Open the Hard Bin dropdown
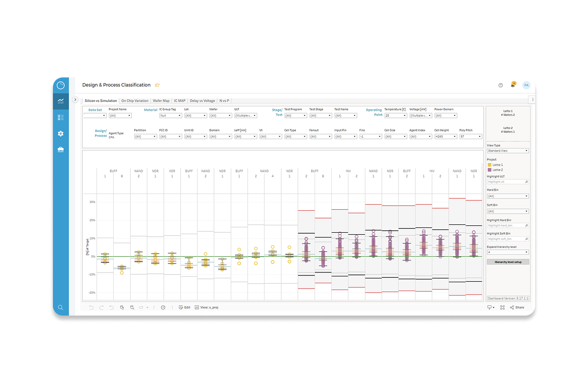 [508, 196]
